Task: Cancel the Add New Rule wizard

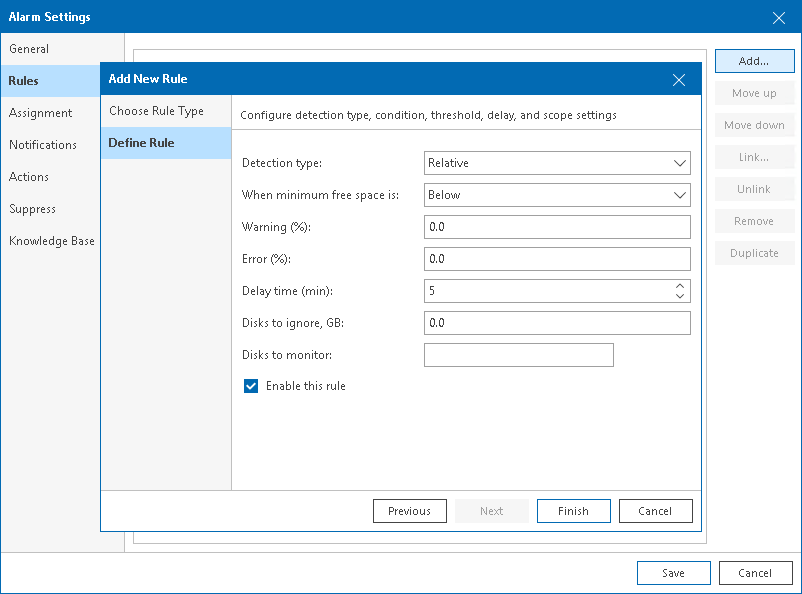Action: [x=655, y=511]
